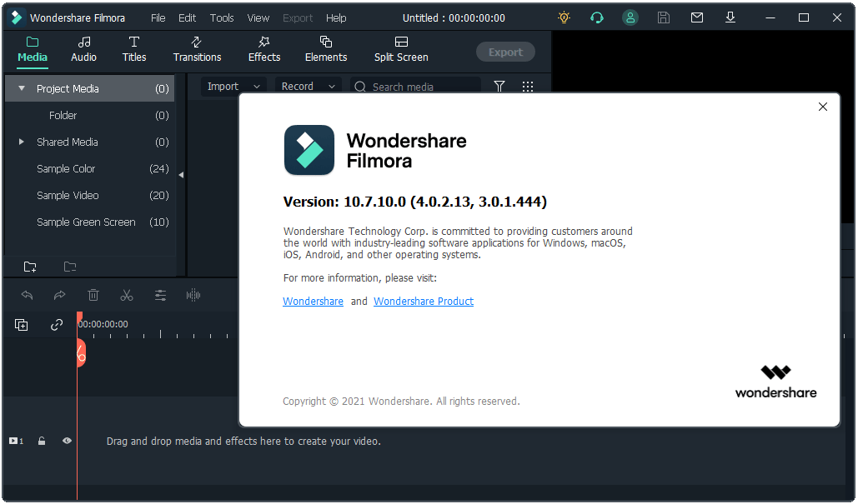Viewport: 858px width, 504px height.
Task: Click the Filmora app icon in title bar
Action: pos(17,17)
